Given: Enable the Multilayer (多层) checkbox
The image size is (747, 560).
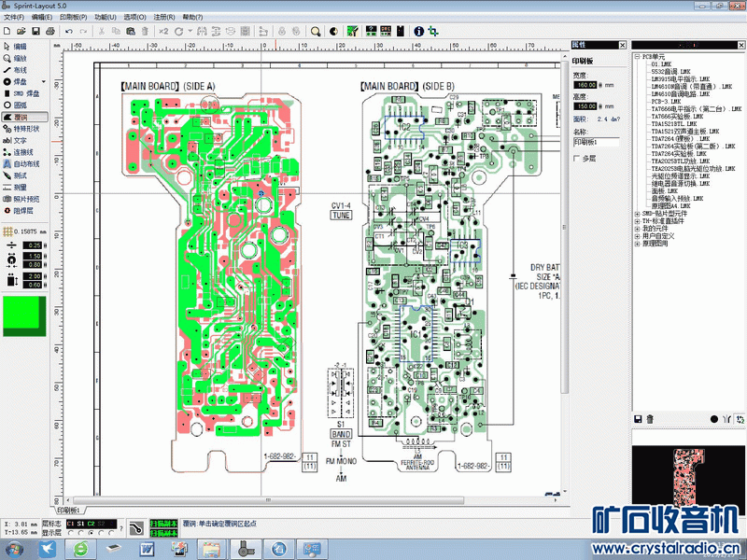Looking at the screenshot, I should pyautogui.click(x=576, y=159).
